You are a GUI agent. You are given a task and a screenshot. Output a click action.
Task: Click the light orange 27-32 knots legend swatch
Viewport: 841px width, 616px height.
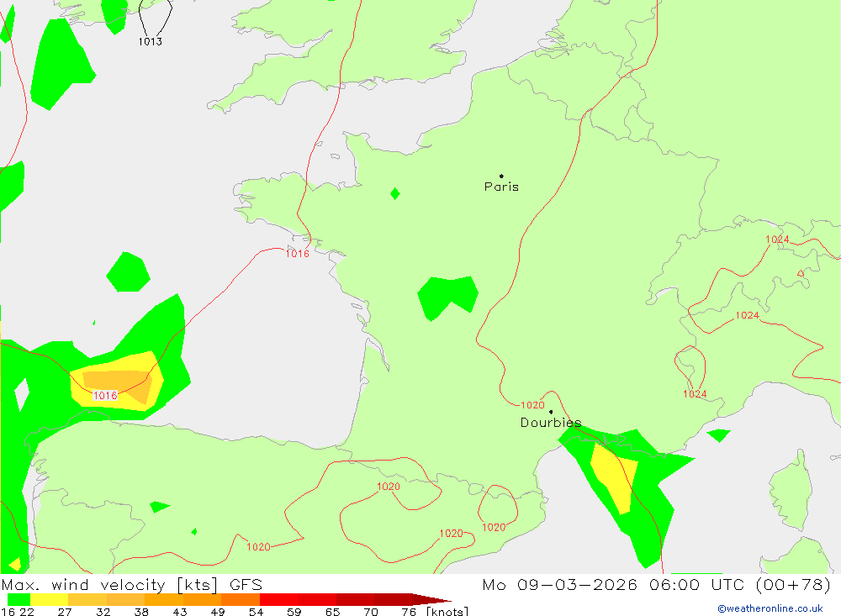click(x=87, y=599)
